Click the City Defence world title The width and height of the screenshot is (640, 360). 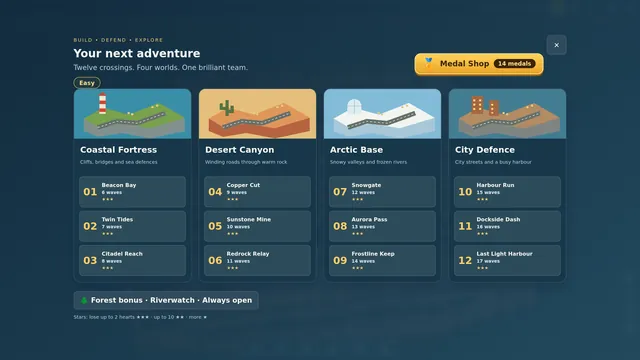click(485, 150)
